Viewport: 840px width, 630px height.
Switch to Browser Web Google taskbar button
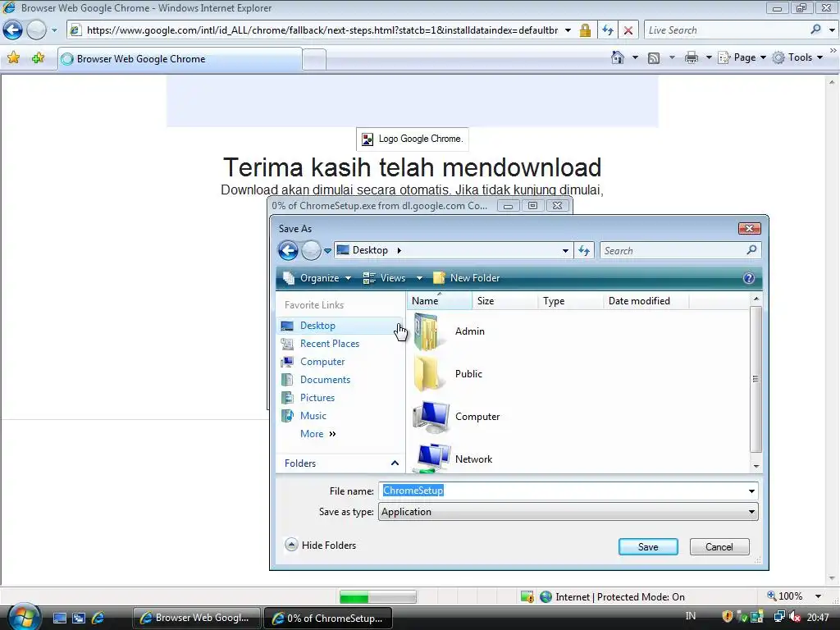[x=196, y=619]
